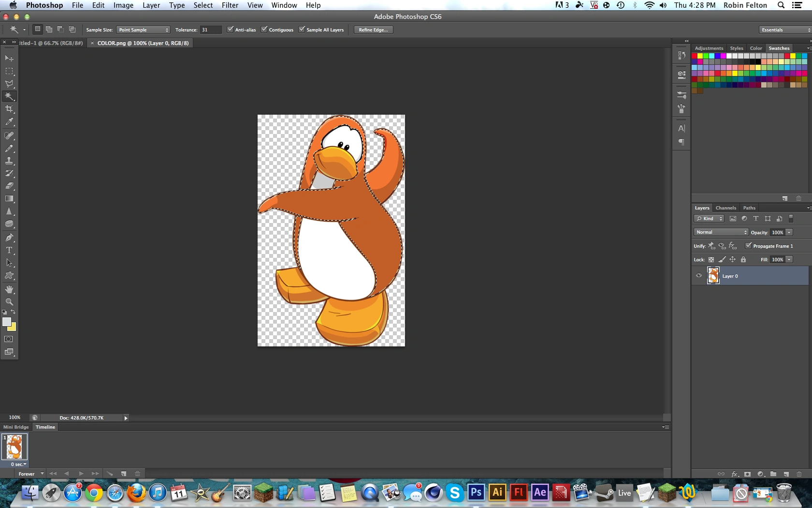This screenshot has width=812, height=508.
Task: Select the Gradient tool
Action: tap(9, 199)
